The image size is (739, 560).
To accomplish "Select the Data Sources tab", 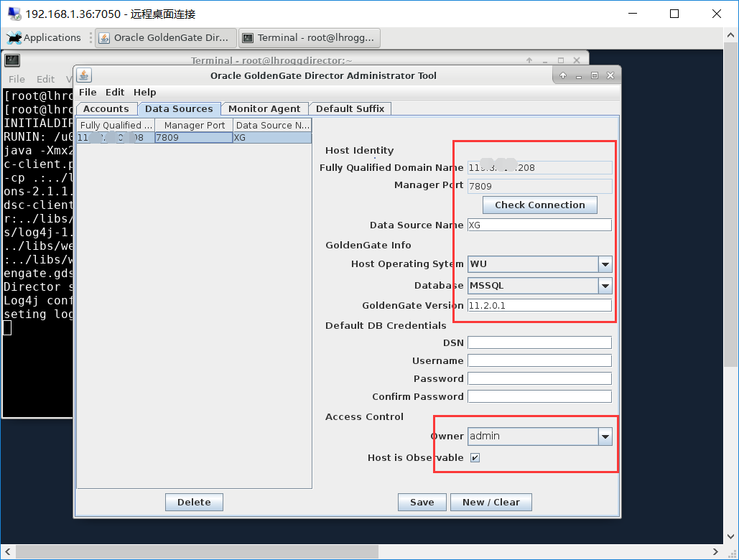I will [x=179, y=109].
